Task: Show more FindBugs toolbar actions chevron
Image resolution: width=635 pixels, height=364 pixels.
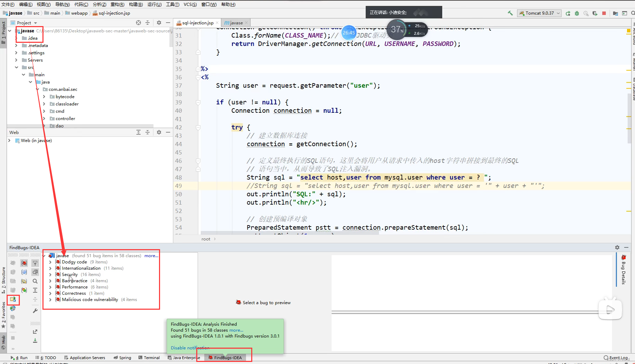Action: [13, 348]
